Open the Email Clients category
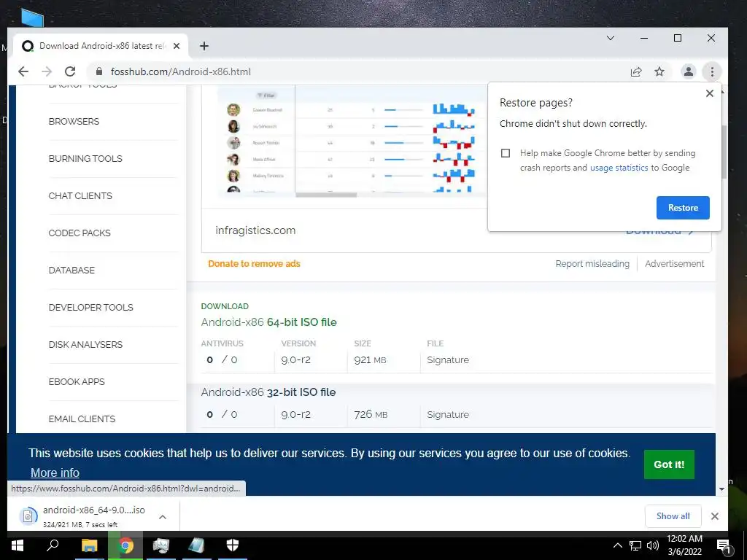The height and width of the screenshot is (560, 747). click(82, 419)
